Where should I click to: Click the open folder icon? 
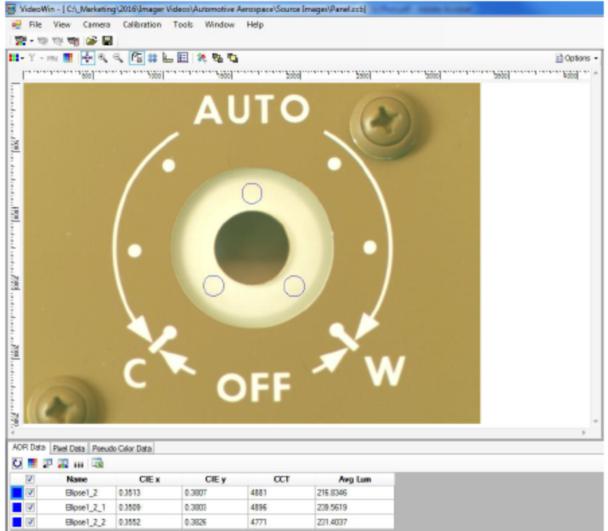pyautogui.click(x=92, y=40)
